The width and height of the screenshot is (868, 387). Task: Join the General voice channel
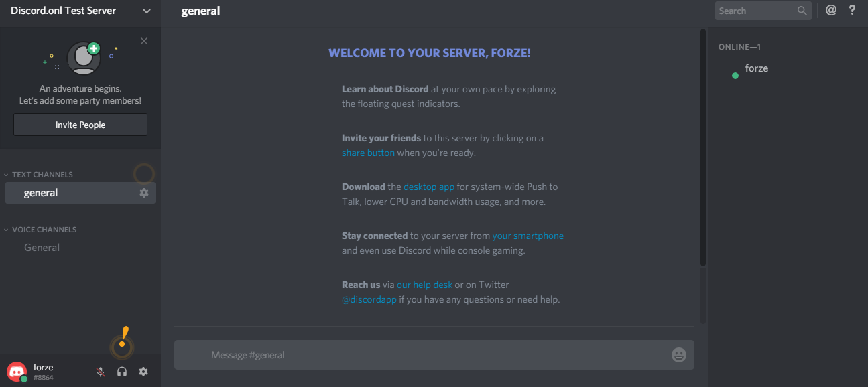click(42, 247)
